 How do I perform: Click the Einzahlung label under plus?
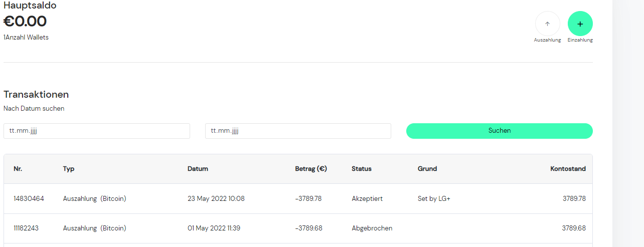[x=580, y=40]
